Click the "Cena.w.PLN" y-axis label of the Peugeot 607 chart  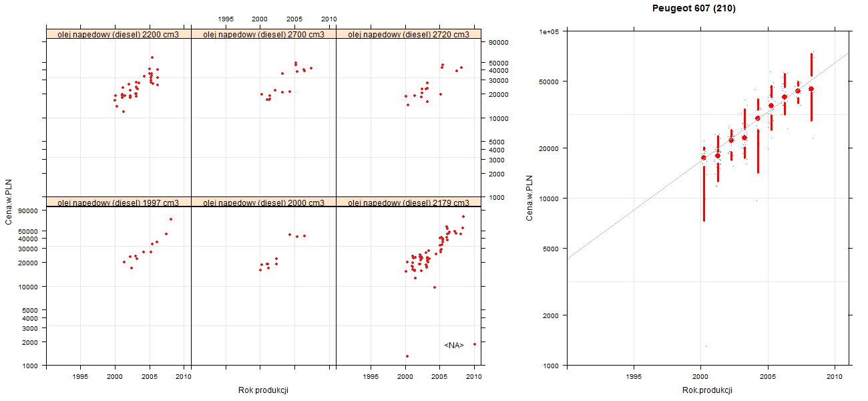(529, 198)
